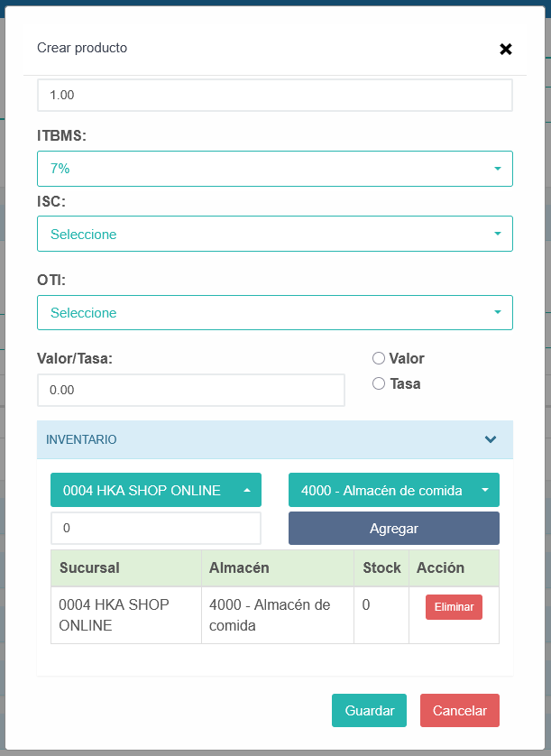Open the ISC Seleccione dropdown
Viewport: 551px width, 756px height.
pos(274,234)
